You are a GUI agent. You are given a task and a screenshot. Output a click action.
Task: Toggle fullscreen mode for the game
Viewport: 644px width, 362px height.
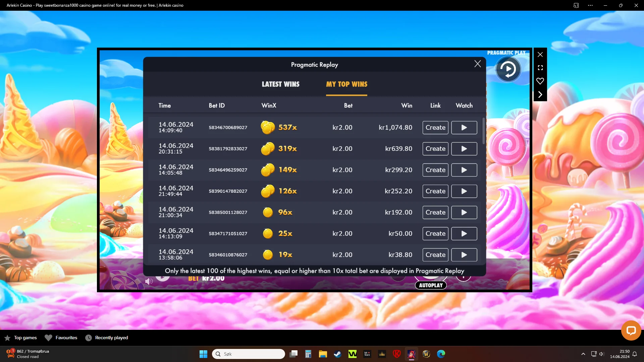540,68
